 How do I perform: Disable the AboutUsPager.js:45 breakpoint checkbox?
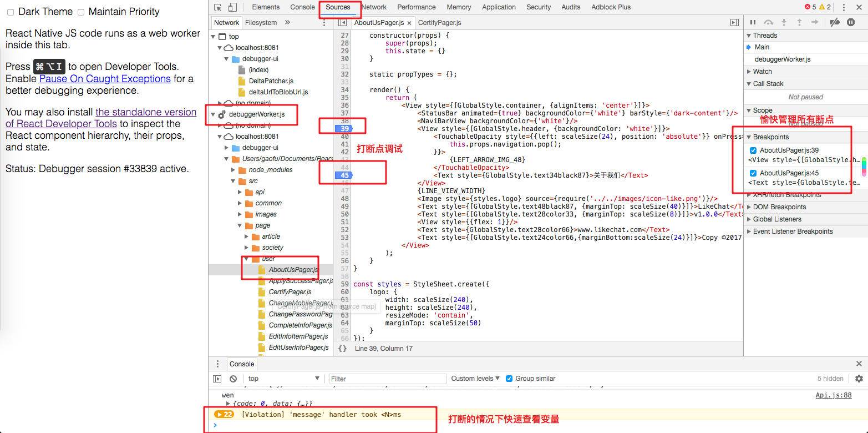[753, 173]
